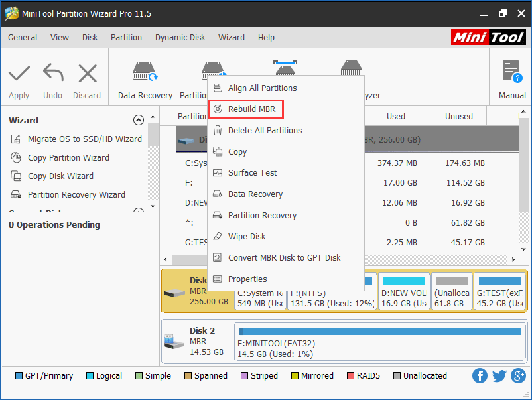Launch Copy Disk Wizard

[x=60, y=176]
